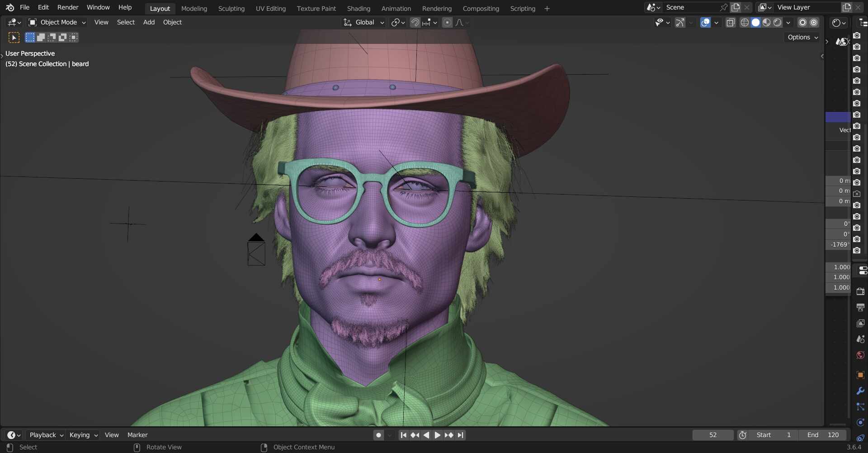The image size is (868, 453).
Task: Open the World properties globe icon
Action: [x=860, y=355]
